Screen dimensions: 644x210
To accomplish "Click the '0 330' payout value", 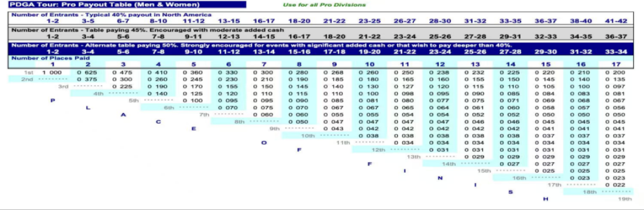I will pyautogui.click(x=229, y=72).
